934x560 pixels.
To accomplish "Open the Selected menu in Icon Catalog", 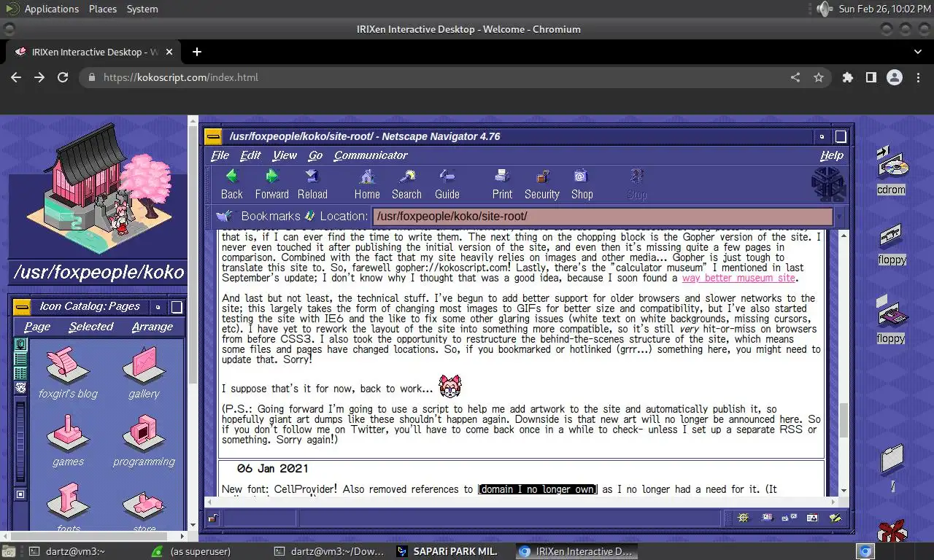I will (x=91, y=327).
